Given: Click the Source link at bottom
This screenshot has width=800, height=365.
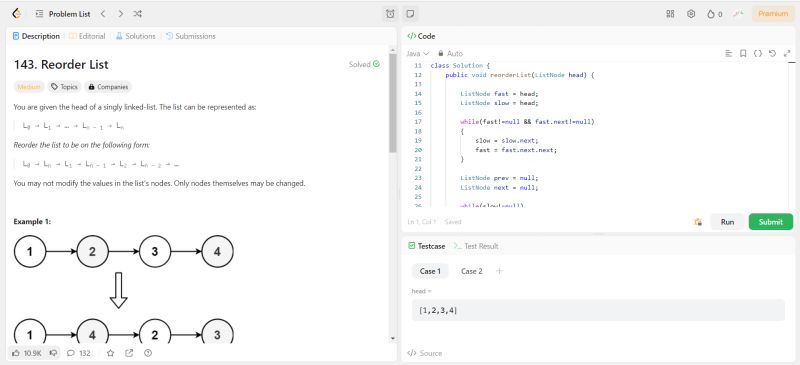Looking at the screenshot, I should point(424,353).
